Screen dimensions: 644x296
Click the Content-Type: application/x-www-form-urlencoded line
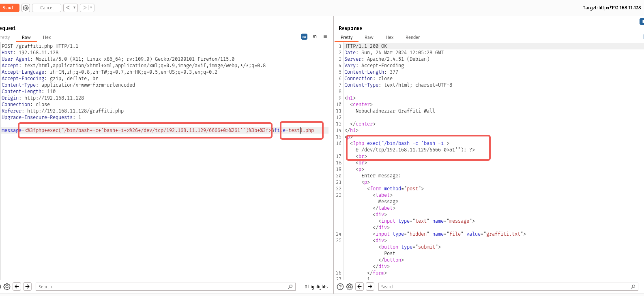pyautogui.click(x=69, y=85)
